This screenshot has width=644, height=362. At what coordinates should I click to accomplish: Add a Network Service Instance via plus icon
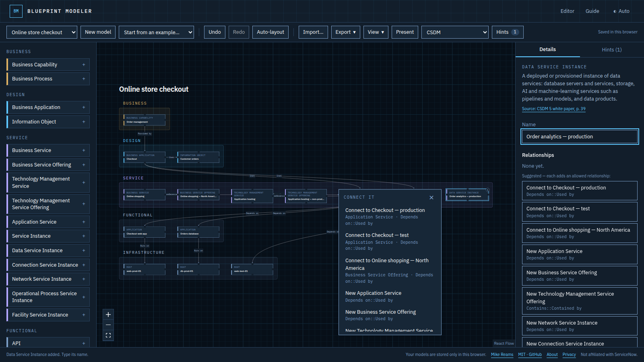(x=84, y=279)
